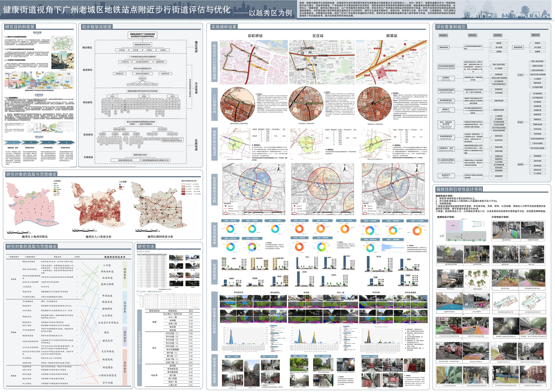This screenshot has height=392, width=555.
Task: Click red triangle 地铁站点 legend symbol in 彩虹桥站 map
Action: click(226, 206)
